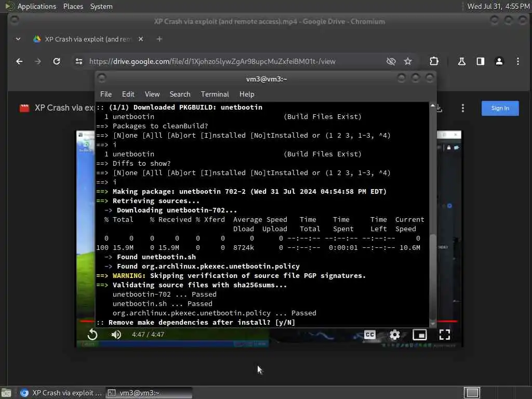
Task: Click the address bar URL
Action: pos(212,61)
